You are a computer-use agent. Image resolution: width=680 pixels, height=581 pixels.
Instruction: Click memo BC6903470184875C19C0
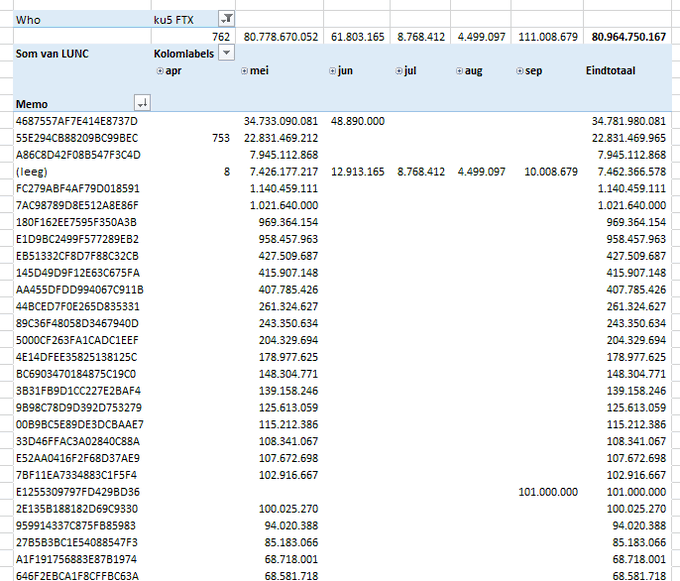point(76,374)
